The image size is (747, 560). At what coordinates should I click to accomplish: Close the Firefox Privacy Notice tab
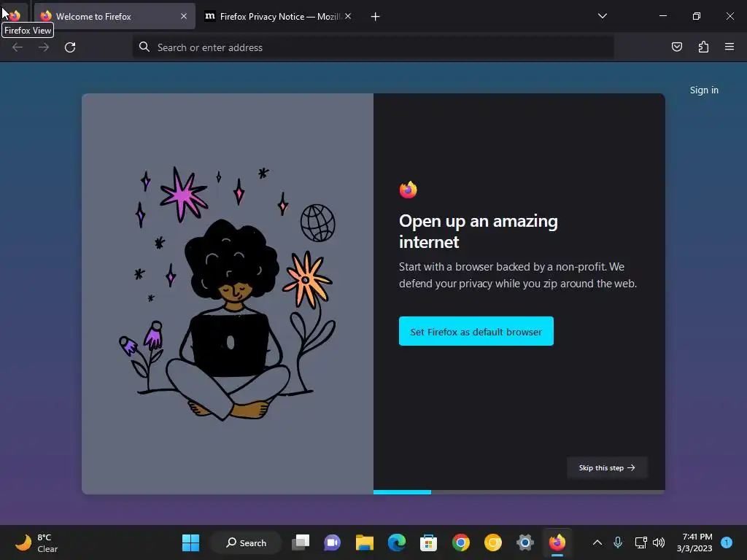click(x=348, y=16)
